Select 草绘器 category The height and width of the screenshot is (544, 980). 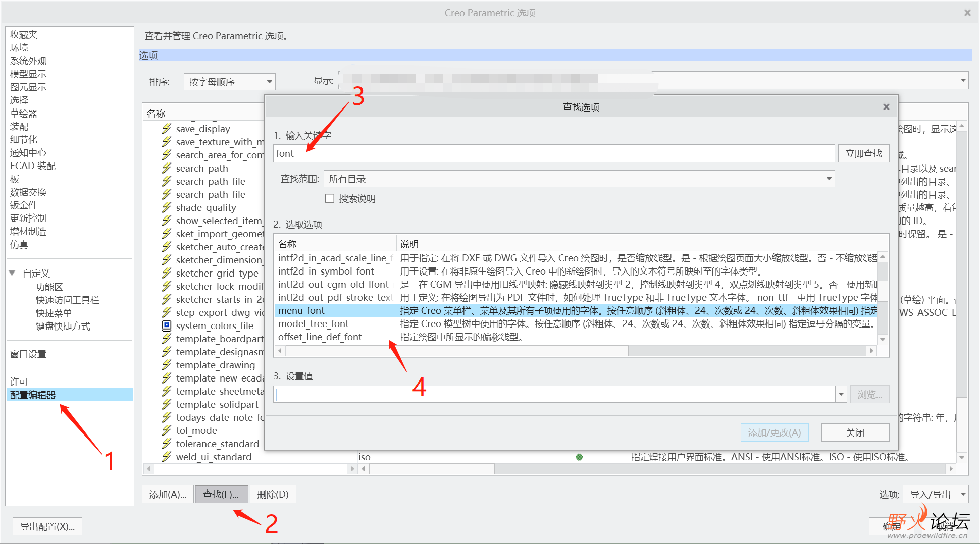tap(24, 113)
